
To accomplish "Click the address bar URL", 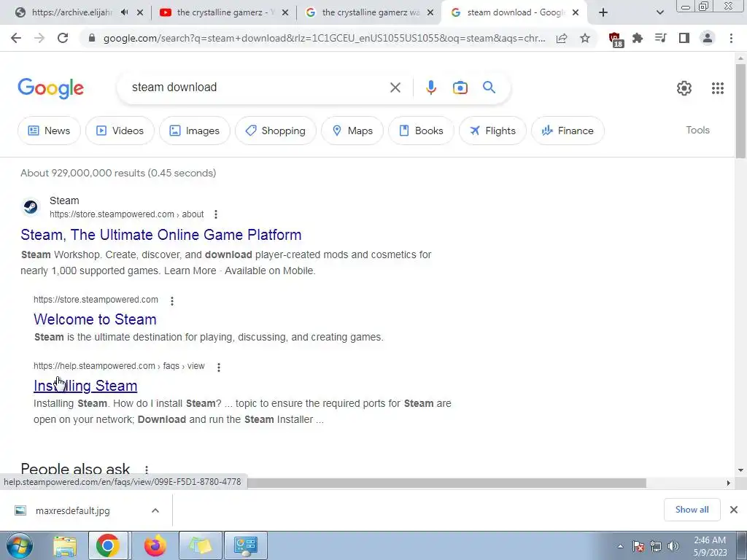I will (324, 39).
